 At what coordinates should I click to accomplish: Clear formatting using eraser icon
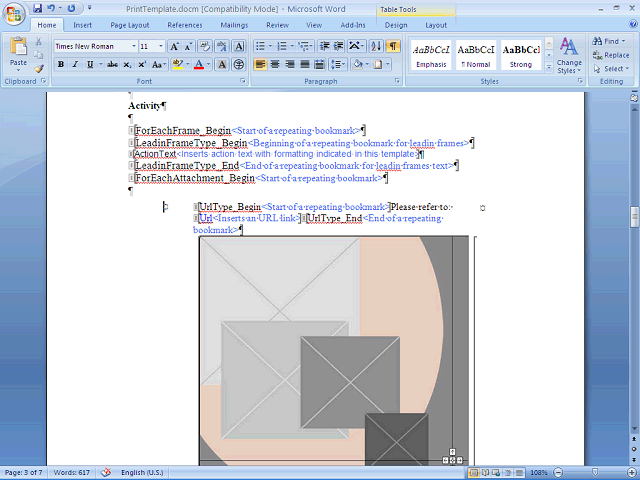[x=204, y=46]
